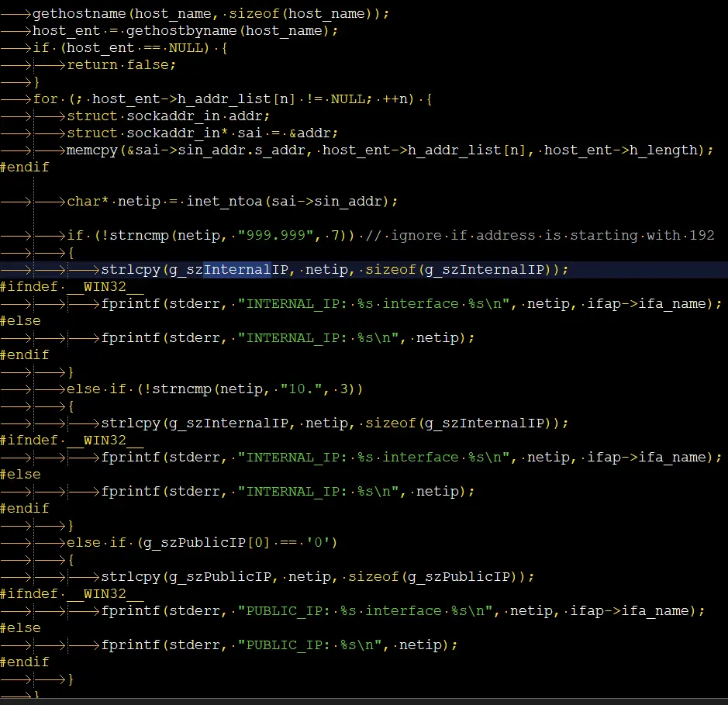
Task: Click 'NULL' in the host_ent if-check
Action: (186, 47)
